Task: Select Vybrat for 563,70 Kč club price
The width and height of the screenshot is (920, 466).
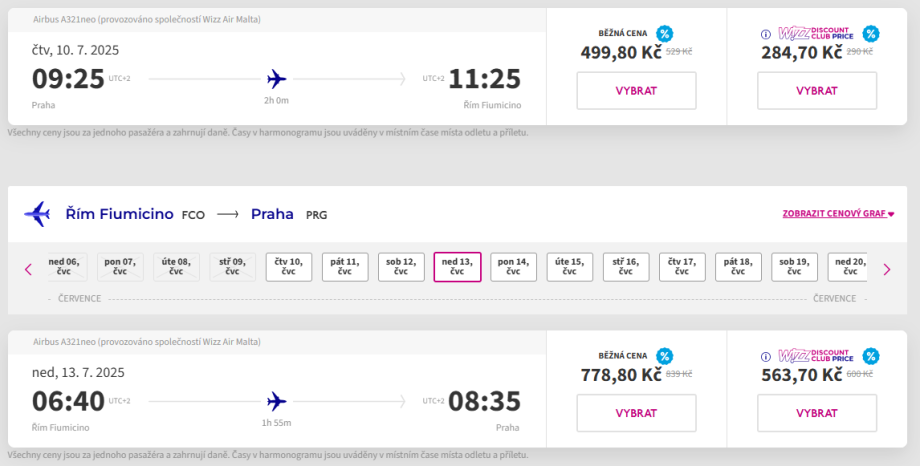Action: click(x=816, y=413)
